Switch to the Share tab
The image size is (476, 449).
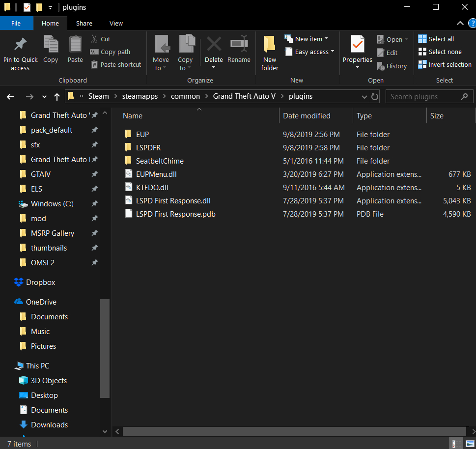pos(84,24)
